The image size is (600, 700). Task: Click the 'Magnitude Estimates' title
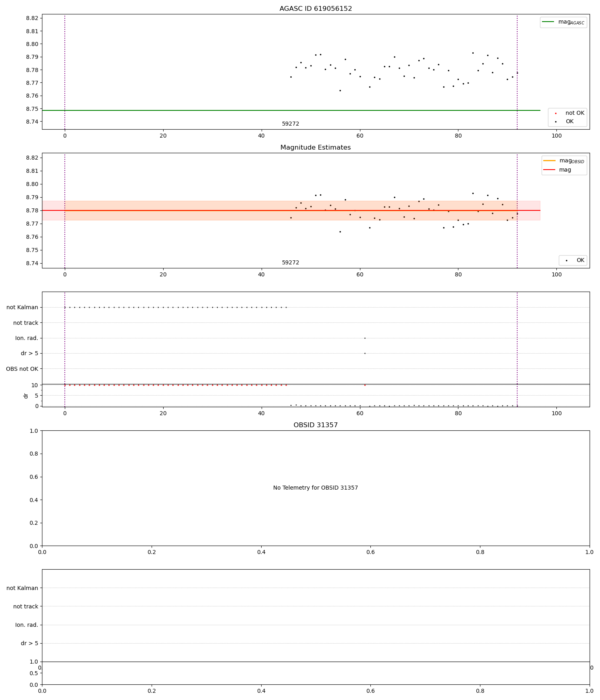pos(316,148)
